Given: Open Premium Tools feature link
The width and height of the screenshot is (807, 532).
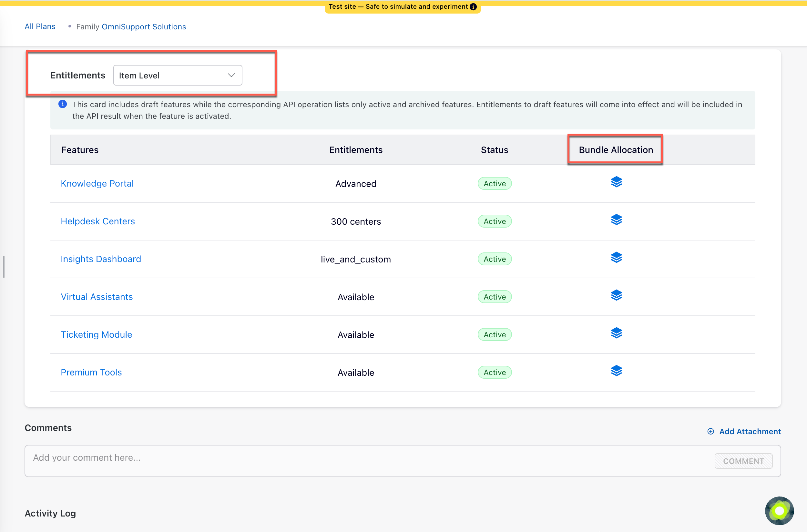Looking at the screenshot, I should click(x=91, y=372).
